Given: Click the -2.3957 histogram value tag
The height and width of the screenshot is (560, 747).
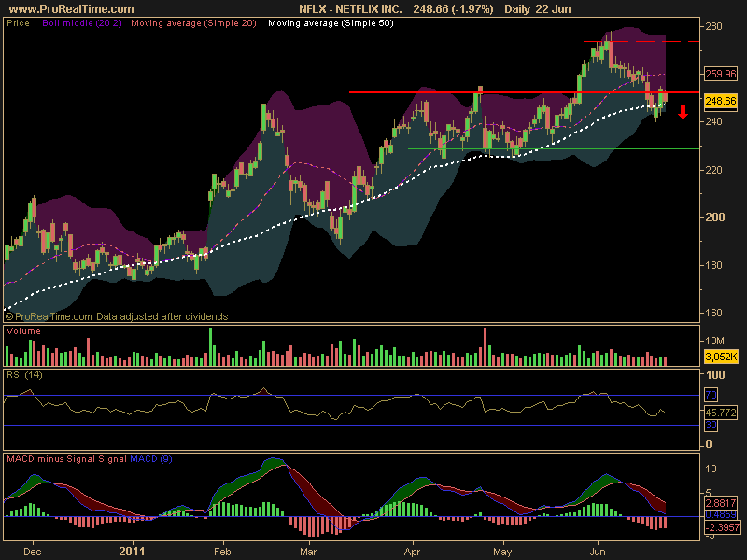Looking at the screenshot, I should pyautogui.click(x=722, y=527).
